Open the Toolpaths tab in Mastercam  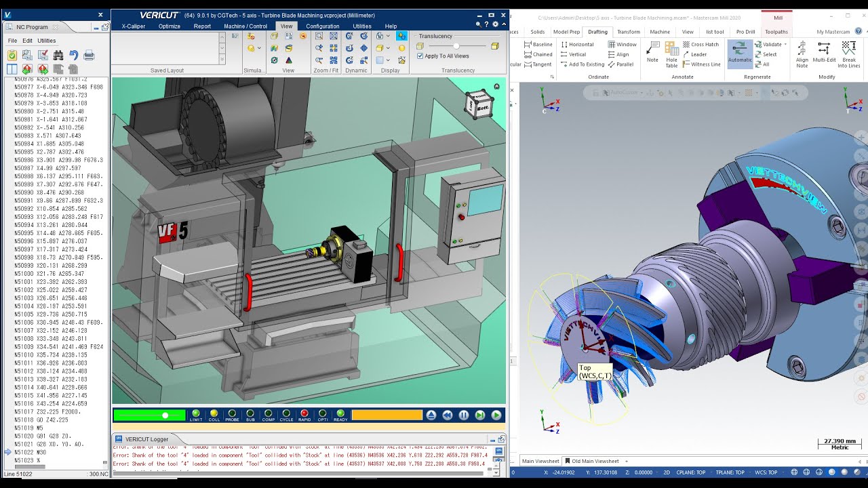[776, 32]
